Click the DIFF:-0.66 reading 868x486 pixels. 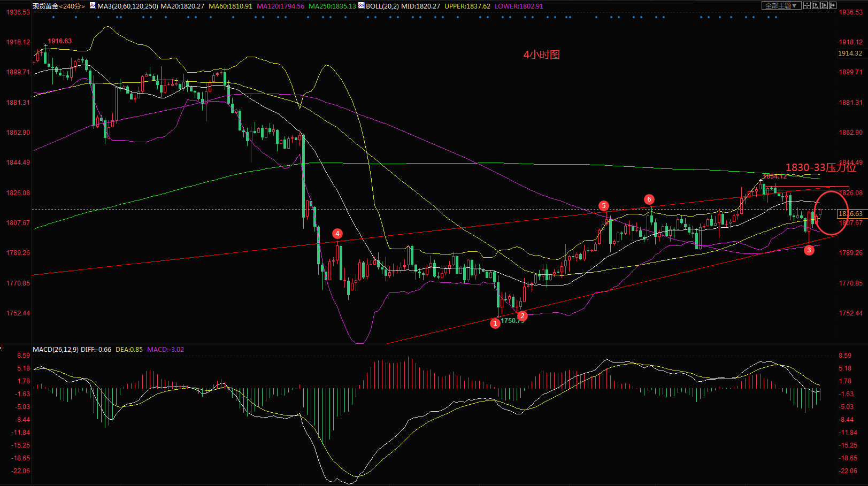coord(96,349)
